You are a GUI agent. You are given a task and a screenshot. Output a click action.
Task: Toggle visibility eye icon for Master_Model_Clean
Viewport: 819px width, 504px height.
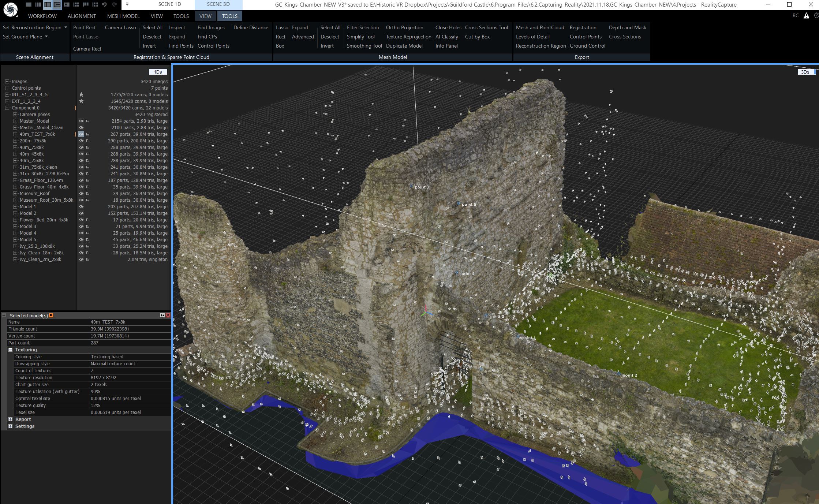[81, 127]
